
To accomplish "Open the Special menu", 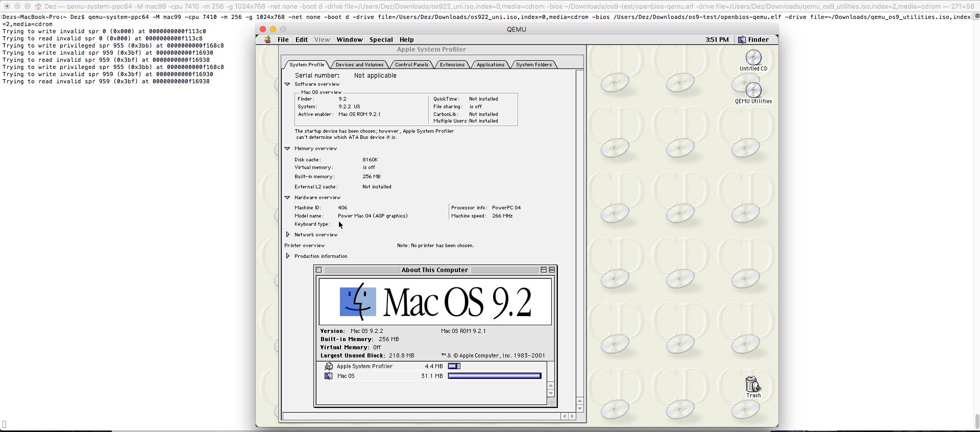I will point(381,40).
